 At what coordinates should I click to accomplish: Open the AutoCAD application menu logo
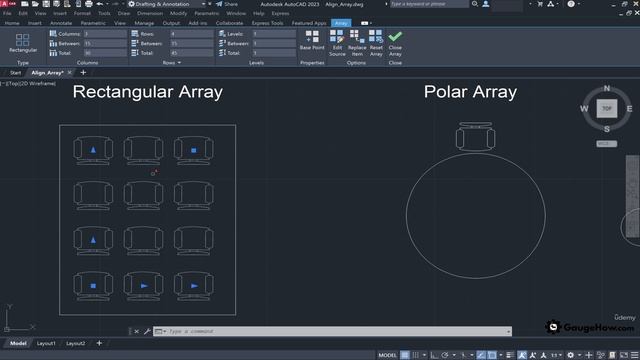[5, 4]
